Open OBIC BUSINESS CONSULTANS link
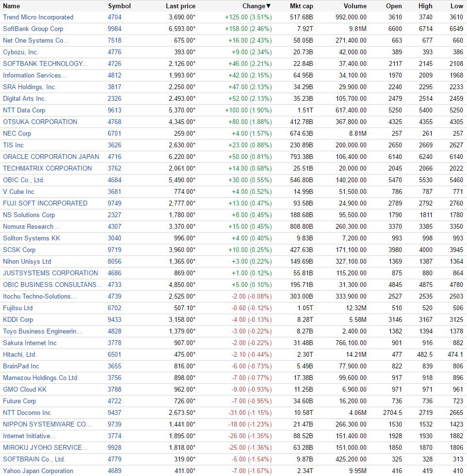Viewport: 467px width, 476px height. pyautogui.click(x=52, y=285)
